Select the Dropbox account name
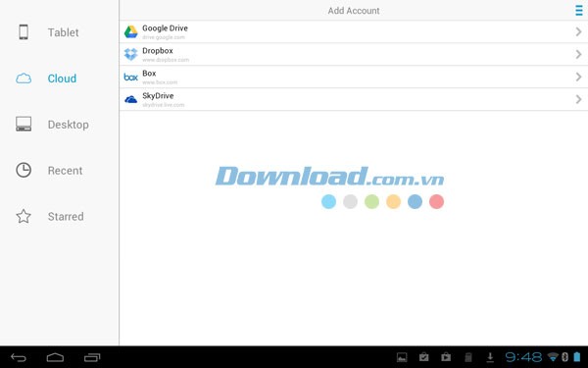588x368 pixels. point(158,51)
